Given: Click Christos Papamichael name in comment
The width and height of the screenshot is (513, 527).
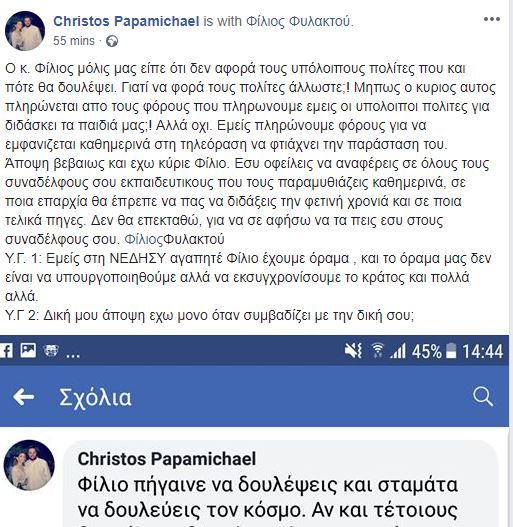Looking at the screenshot, I should tap(167, 459).
